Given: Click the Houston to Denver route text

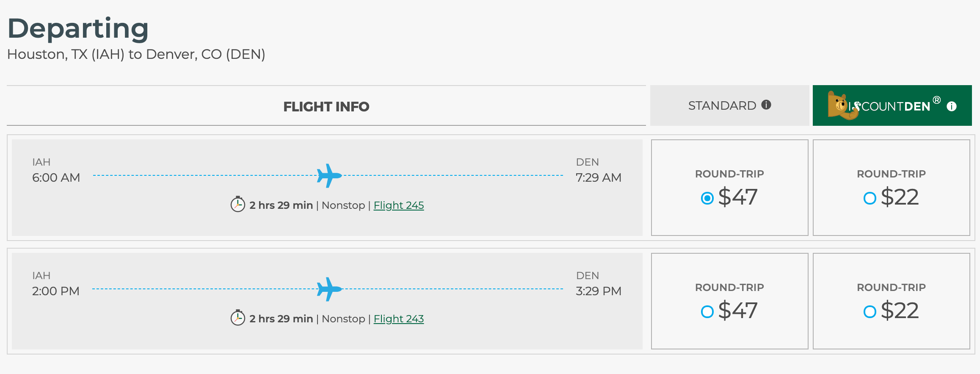Looking at the screenshot, I should pos(136,54).
